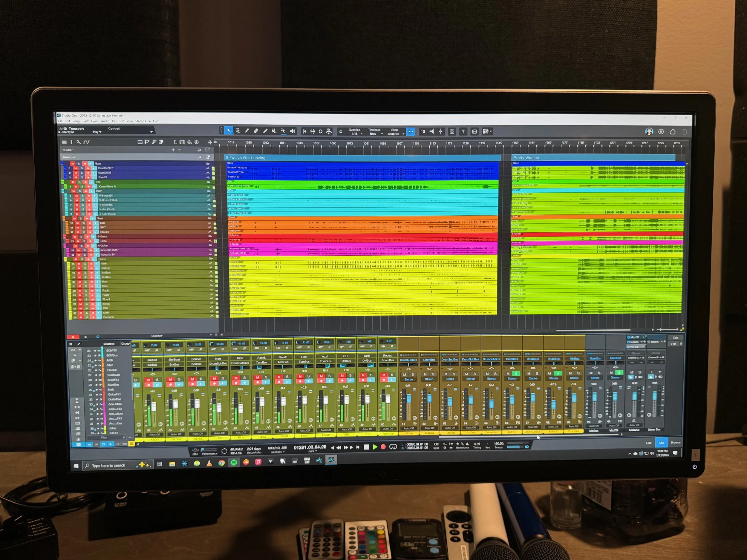This screenshot has height=560, width=747.
Task: Select the Mute tool in the toolbar
Action: coord(274,131)
